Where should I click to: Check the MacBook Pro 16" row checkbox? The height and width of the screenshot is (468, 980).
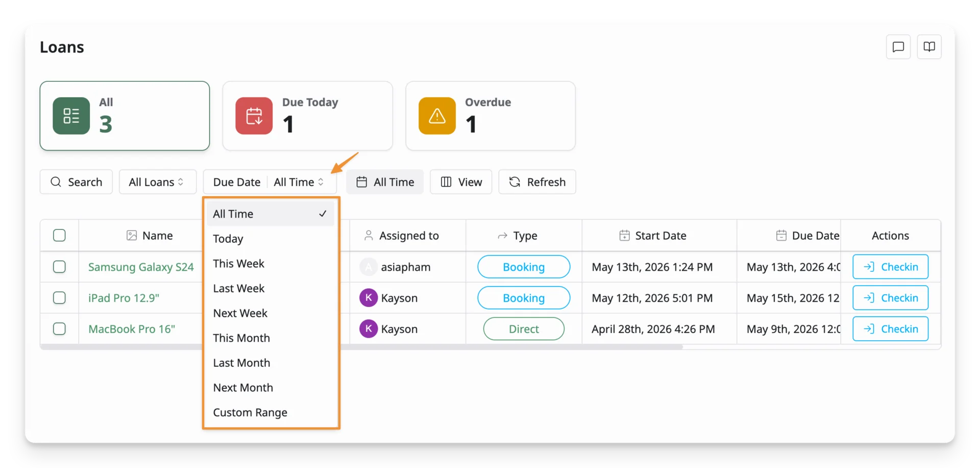(59, 329)
